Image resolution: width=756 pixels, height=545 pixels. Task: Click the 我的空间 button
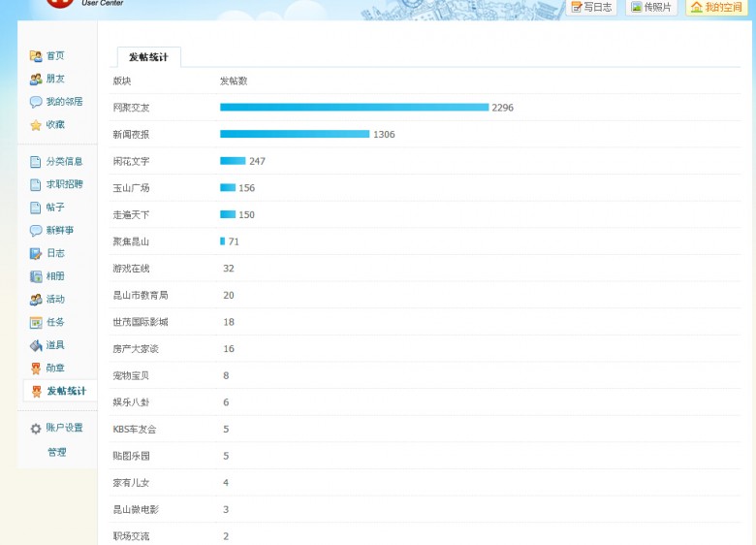[x=716, y=7]
